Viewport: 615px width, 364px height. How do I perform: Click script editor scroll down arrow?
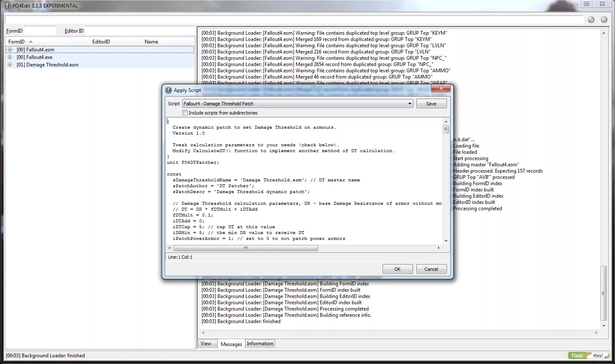click(x=446, y=241)
